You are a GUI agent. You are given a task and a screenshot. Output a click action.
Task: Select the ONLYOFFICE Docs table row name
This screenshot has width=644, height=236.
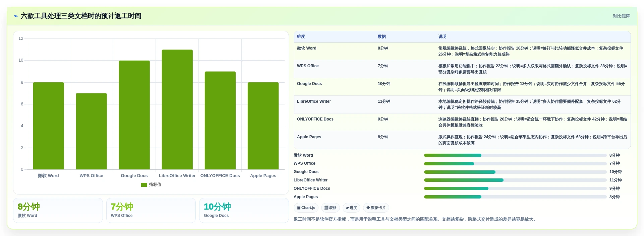[315, 119]
